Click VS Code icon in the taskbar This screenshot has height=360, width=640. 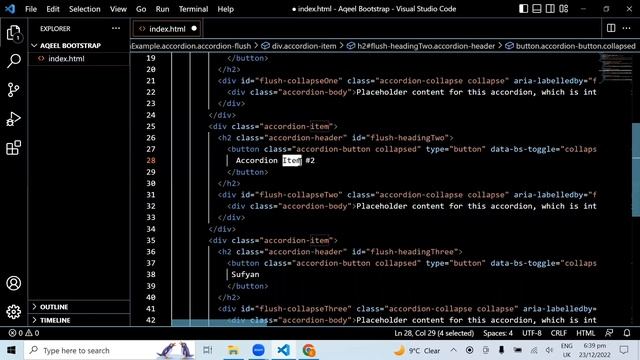[x=284, y=350]
